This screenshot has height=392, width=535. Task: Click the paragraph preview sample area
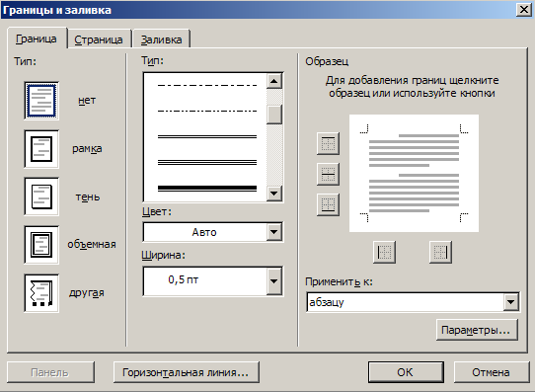tap(414, 174)
